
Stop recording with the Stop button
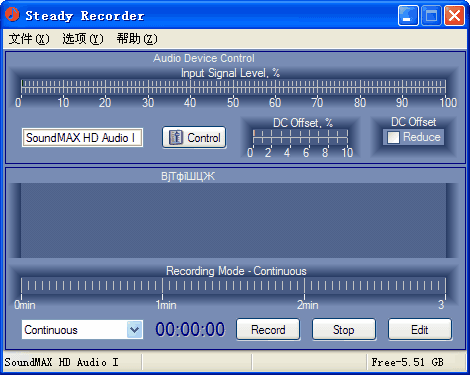pos(344,330)
